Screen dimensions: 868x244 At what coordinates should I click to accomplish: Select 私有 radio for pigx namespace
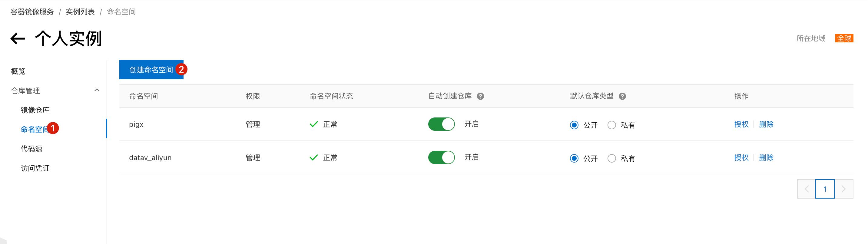pyautogui.click(x=611, y=125)
